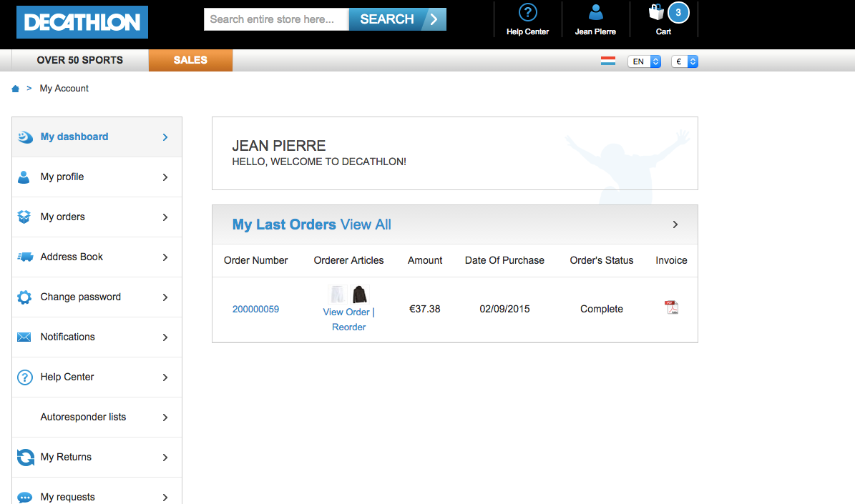Expand Change password chevron
The height and width of the screenshot is (504, 855).
165,297
